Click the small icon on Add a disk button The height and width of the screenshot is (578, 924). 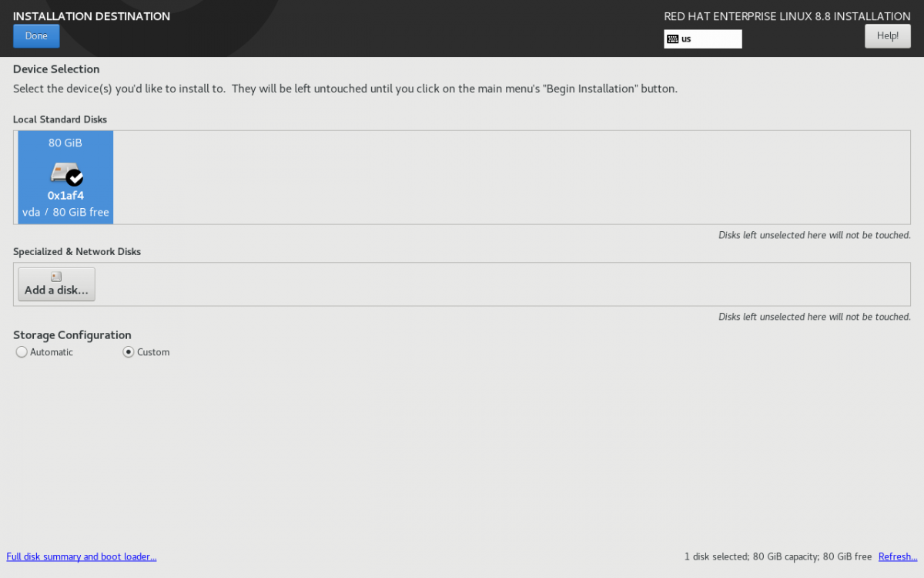pyautogui.click(x=56, y=277)
